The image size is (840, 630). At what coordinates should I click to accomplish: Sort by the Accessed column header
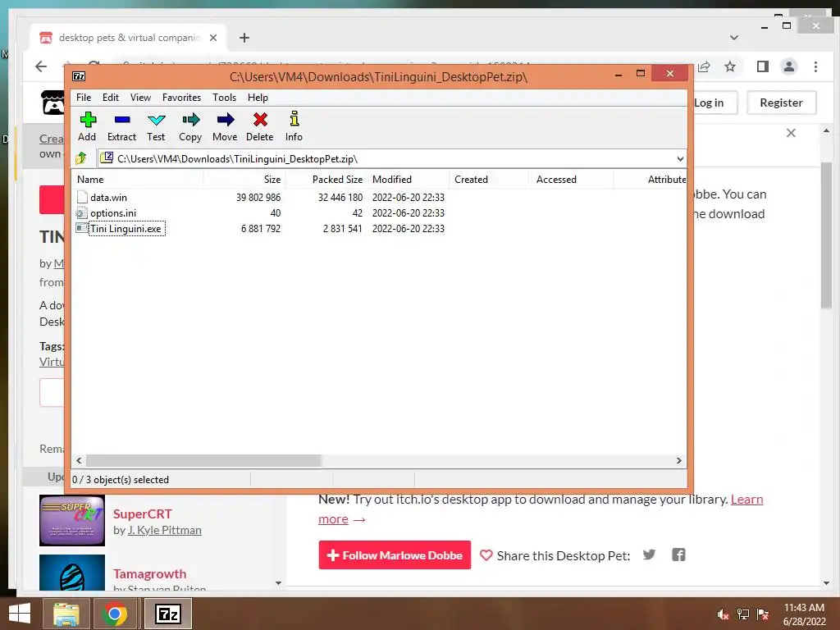[x=572, y=180]
